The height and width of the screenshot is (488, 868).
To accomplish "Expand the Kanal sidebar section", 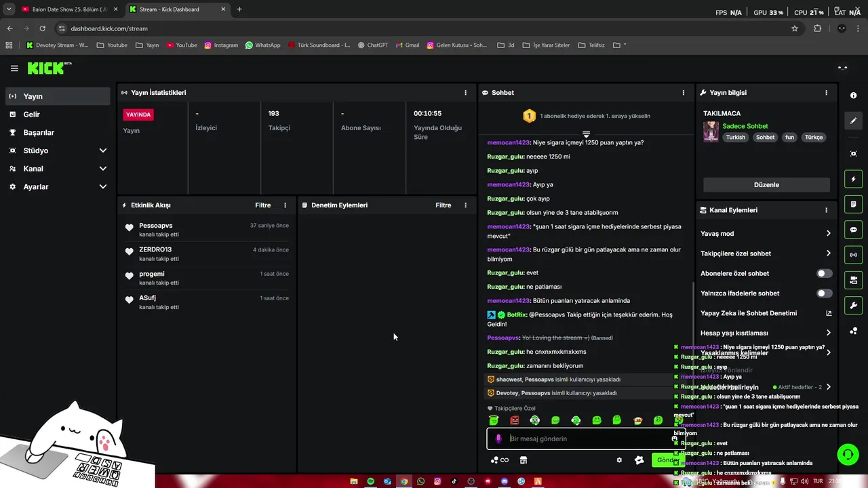I will tap(58, 169).
